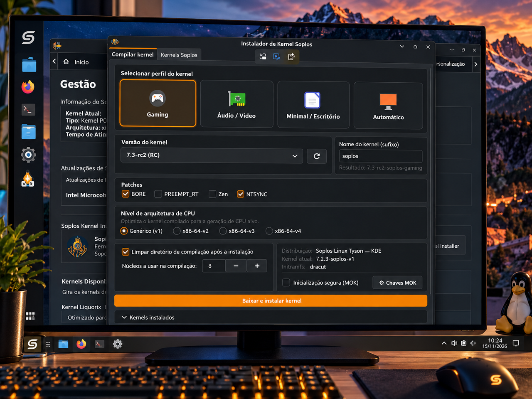Uncheck the NTSYNC patch

(241, 194)
